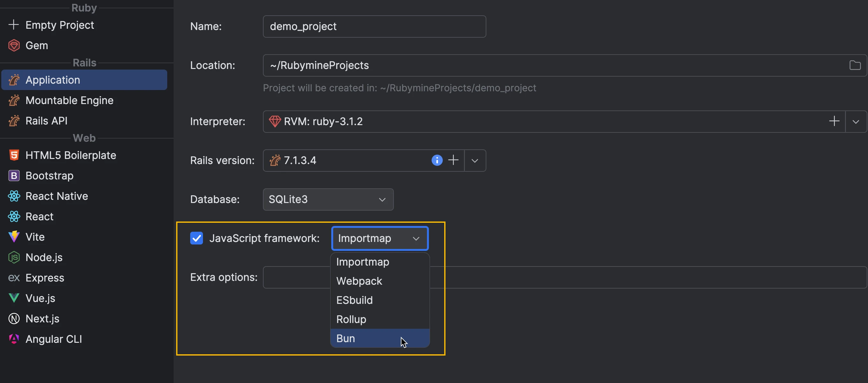Choose Empty Project under Ruby
Image resolution: width=868 pixels, height=383 pixels.
click(x=60, y=25)
